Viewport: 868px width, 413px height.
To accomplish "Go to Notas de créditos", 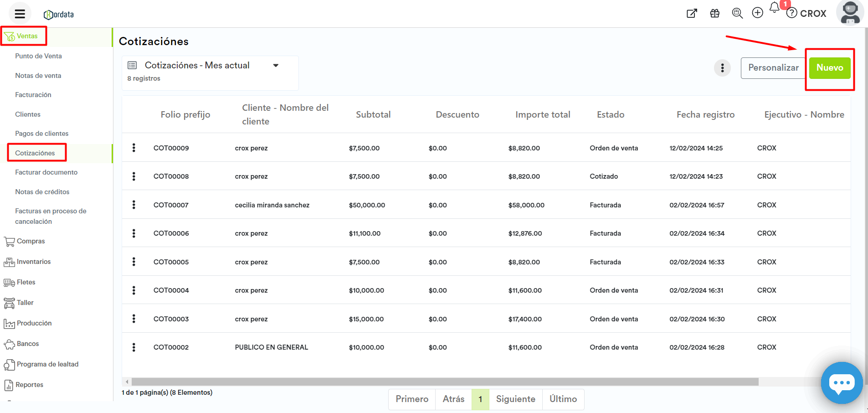I will click(x=42, y=192).
